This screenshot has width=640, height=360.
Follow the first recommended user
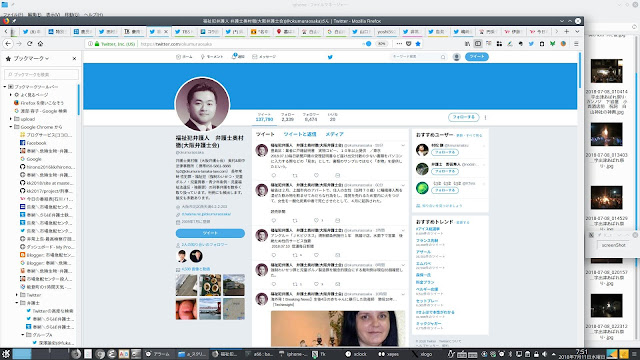coord(445,152)
